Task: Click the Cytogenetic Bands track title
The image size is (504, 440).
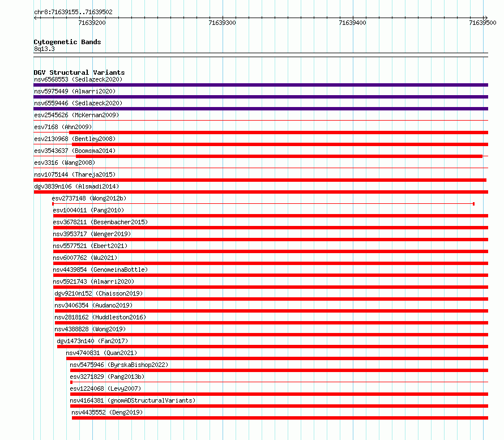Action: click(67, 42)
